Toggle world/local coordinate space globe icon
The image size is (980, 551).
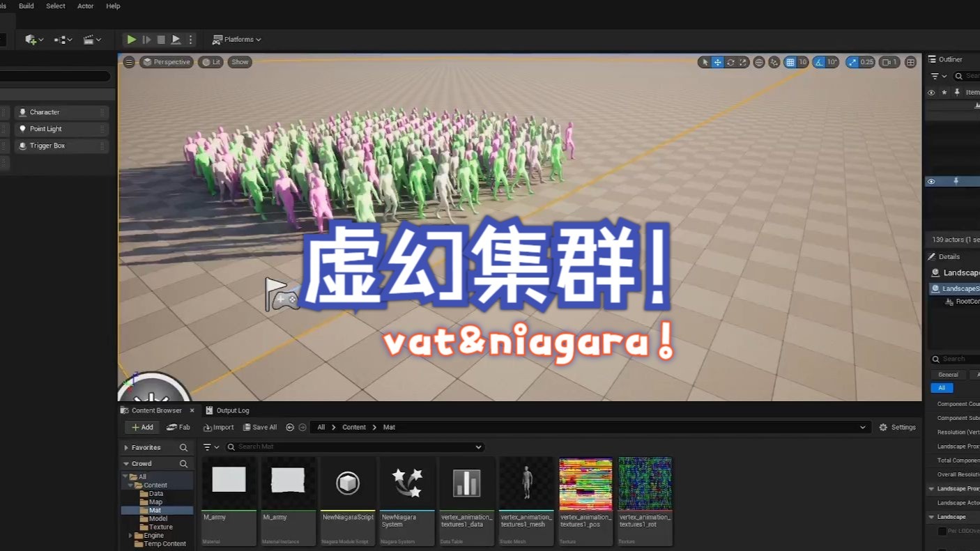point(760,62)
